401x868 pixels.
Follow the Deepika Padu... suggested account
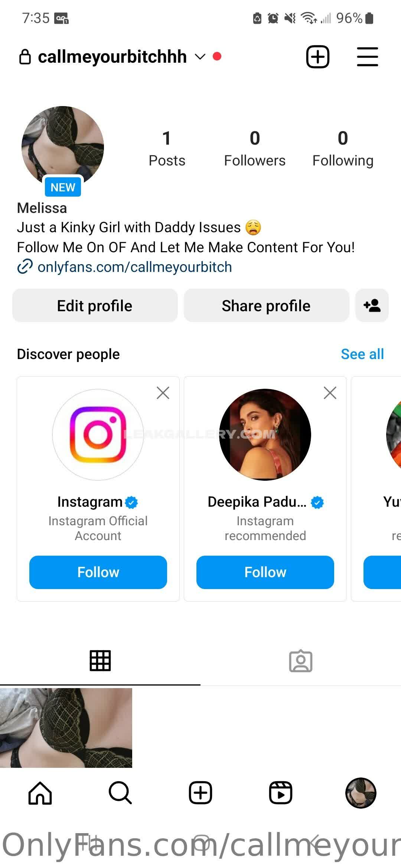coord(265,572)
